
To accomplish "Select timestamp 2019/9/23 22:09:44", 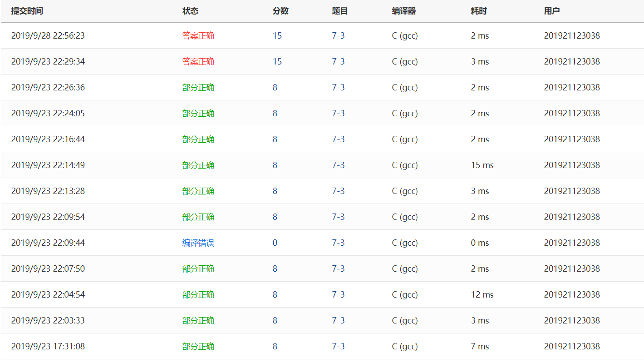I will [x=48, y=243].
